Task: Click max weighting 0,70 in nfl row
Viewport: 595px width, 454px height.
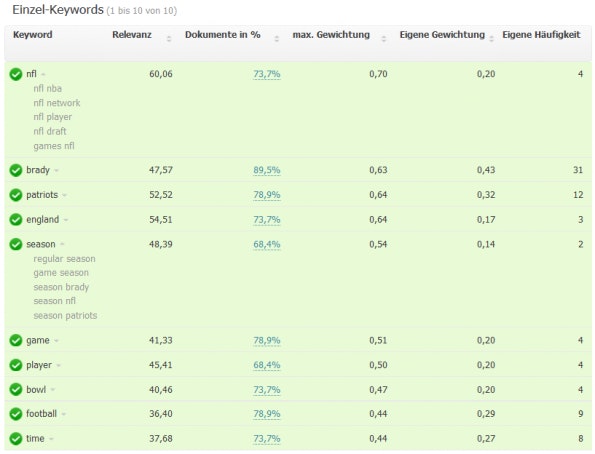Action: coord(378,74)
